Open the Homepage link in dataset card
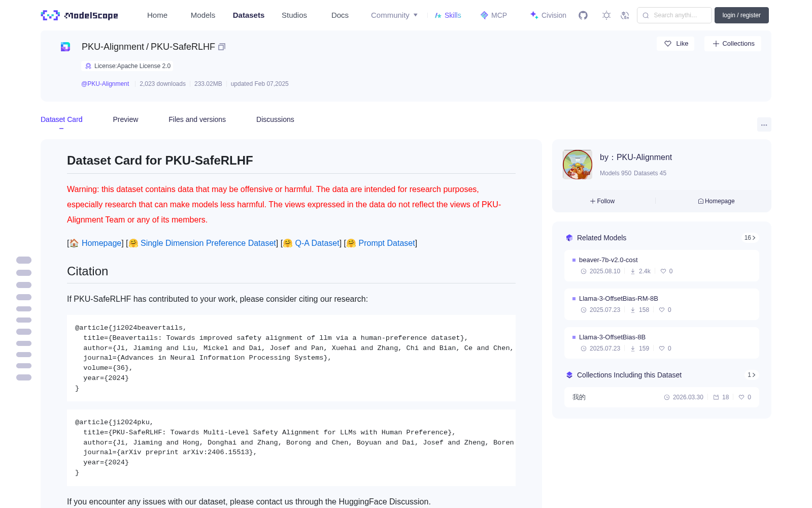Screen dimensions: 812x508 [101, 243]
